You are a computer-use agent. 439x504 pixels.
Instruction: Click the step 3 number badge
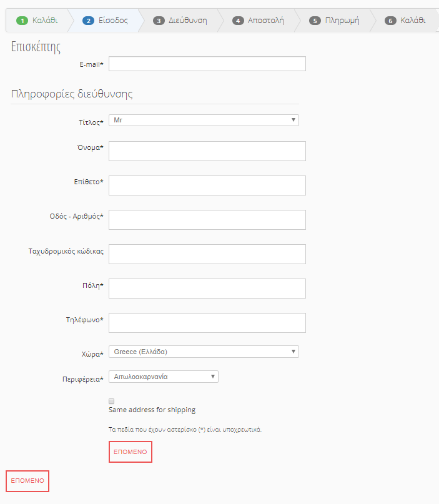point(159,21)
